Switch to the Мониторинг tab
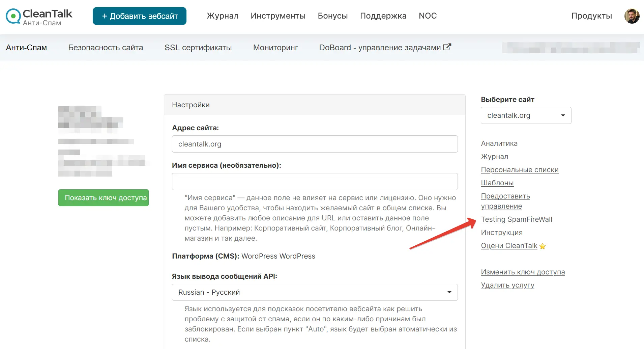Image resolution: width=644 pixels, height=349 pixels. point(275,48)
